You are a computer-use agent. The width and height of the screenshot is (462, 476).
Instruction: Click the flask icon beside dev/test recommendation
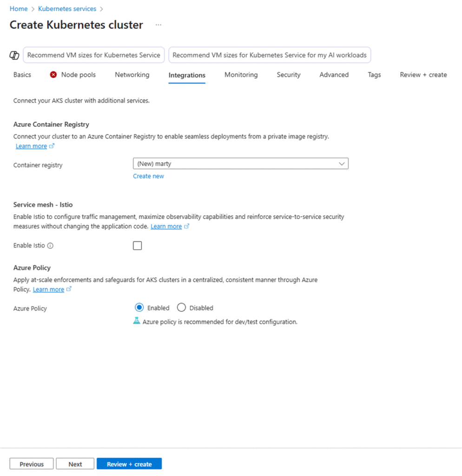click(137, 321)
